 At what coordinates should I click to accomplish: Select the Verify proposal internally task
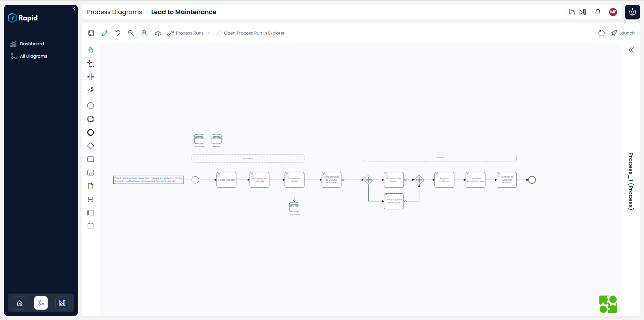pyautogui.click(x=259, y=180)
